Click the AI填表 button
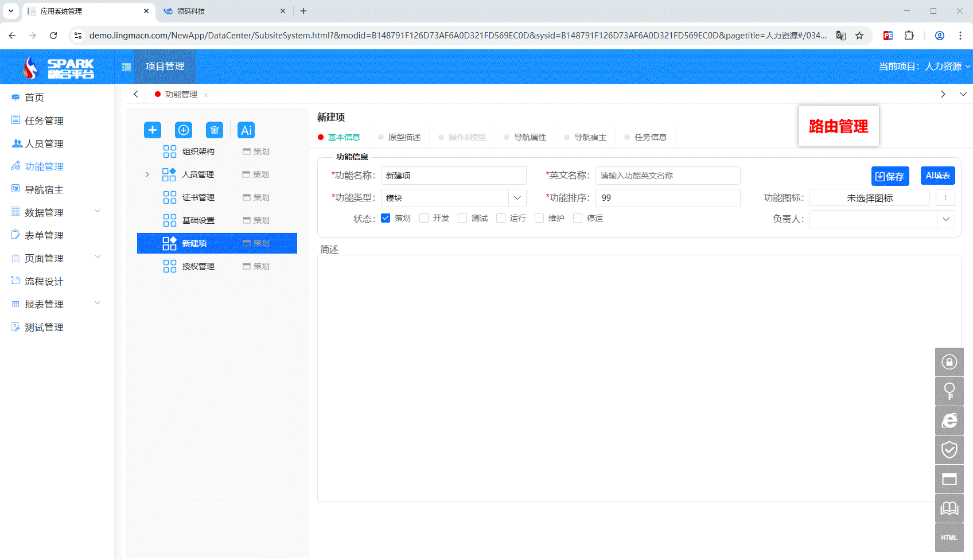 938,176
